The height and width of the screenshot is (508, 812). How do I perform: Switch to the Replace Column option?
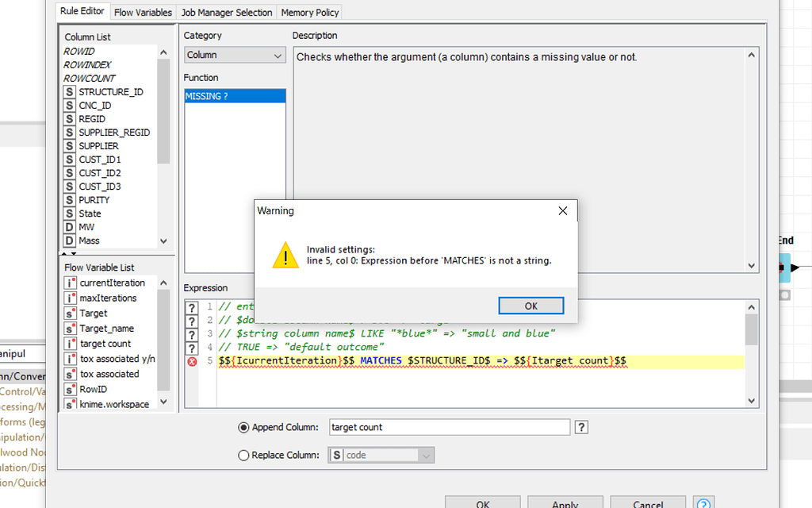click(x=243, y=455)
